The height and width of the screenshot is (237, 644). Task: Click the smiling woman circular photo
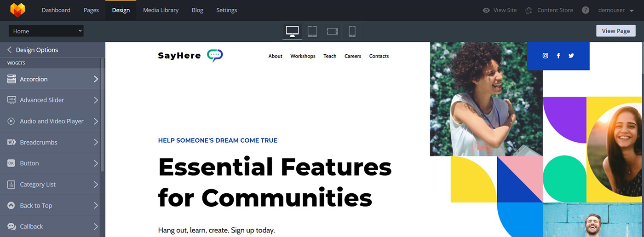[615, 150]
